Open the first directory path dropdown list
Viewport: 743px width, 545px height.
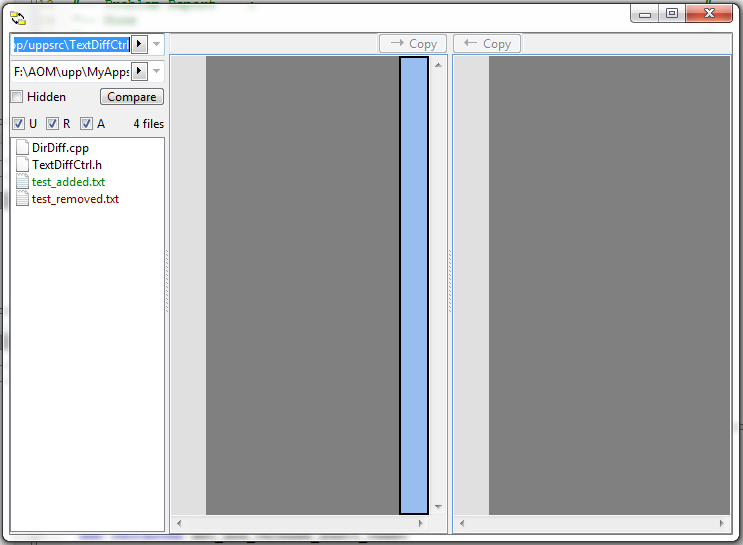point(157,44)
